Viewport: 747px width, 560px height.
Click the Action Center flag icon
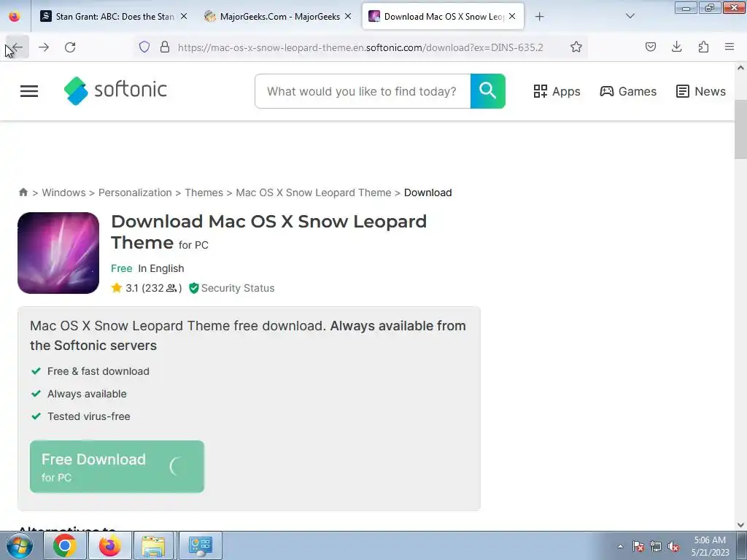point(638,546)
